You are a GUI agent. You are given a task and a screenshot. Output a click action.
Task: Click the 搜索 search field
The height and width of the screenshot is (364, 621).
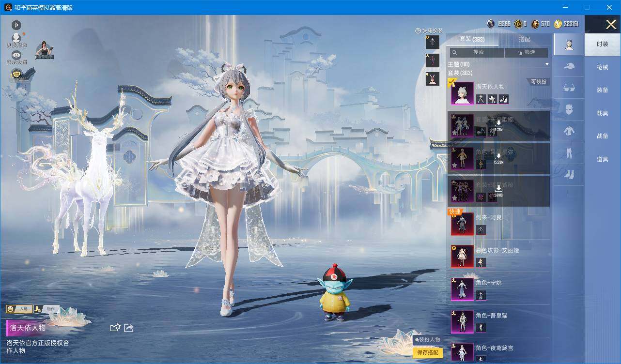point(477,52)
